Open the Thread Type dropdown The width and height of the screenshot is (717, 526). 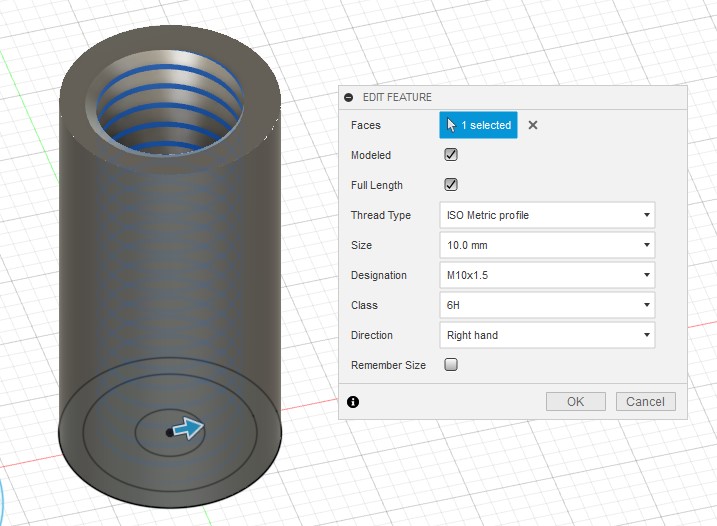click(547, 215)
